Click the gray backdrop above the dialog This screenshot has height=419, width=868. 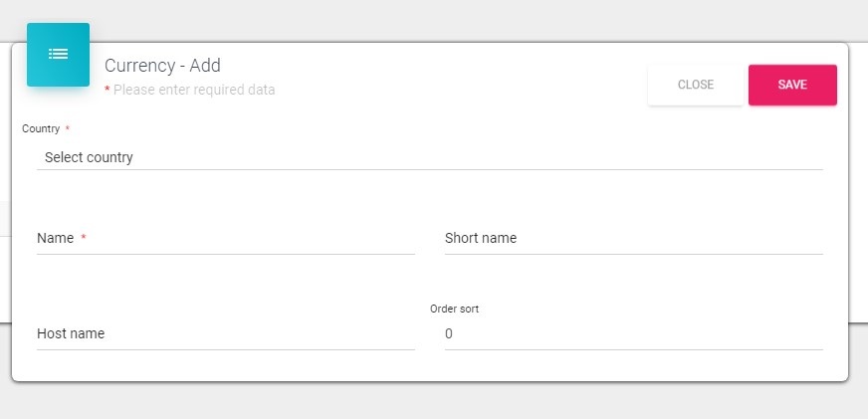tap(434, 20)
